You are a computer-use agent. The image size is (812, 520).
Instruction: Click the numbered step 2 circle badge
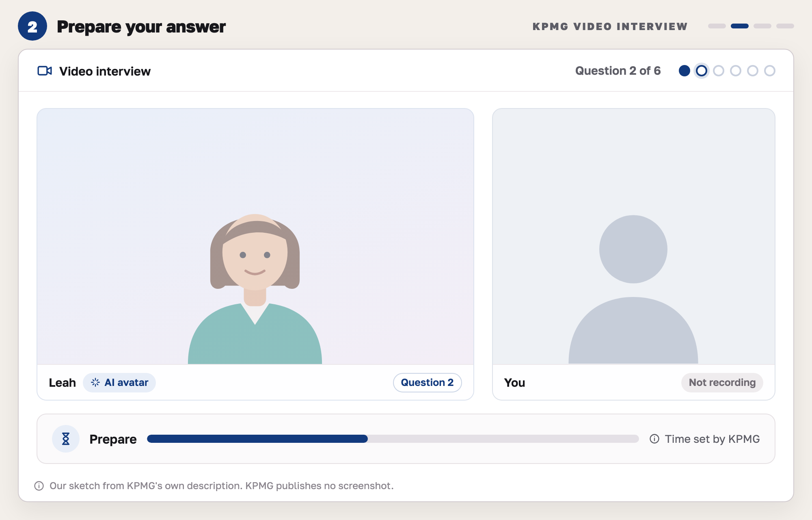pos(32,26)
